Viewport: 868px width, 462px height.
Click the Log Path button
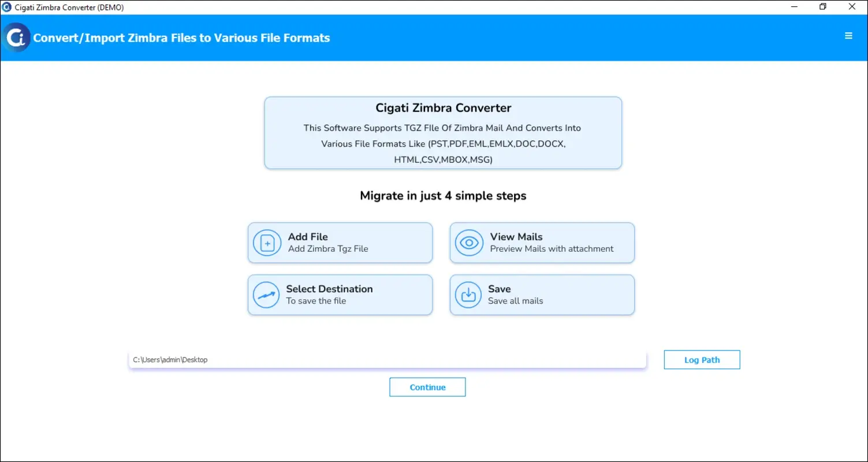tap(702, 359)
